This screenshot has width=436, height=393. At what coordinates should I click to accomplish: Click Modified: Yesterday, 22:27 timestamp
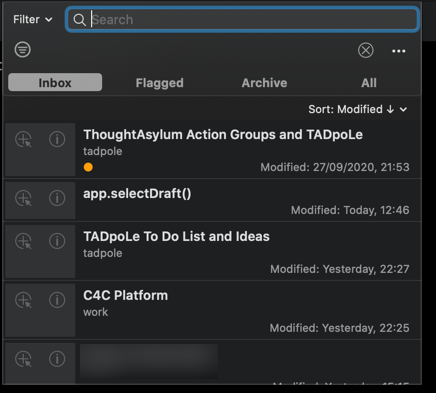(x=340, y=269)
